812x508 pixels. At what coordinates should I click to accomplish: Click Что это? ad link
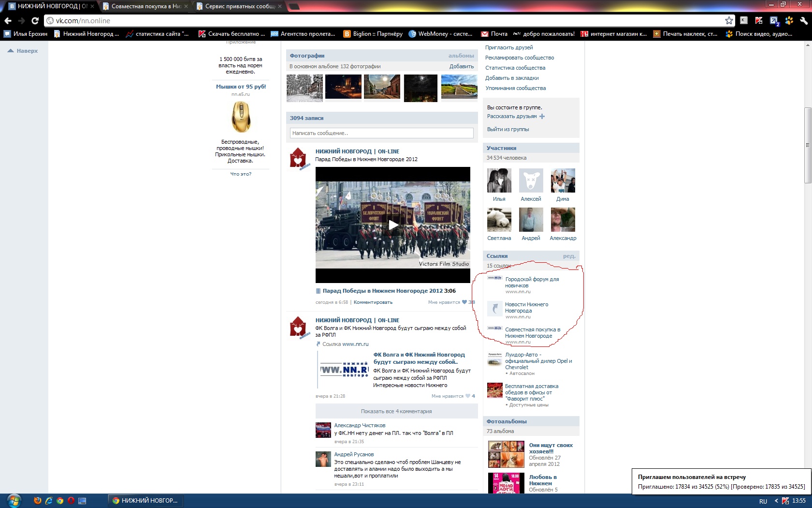(x=241, y=174)
